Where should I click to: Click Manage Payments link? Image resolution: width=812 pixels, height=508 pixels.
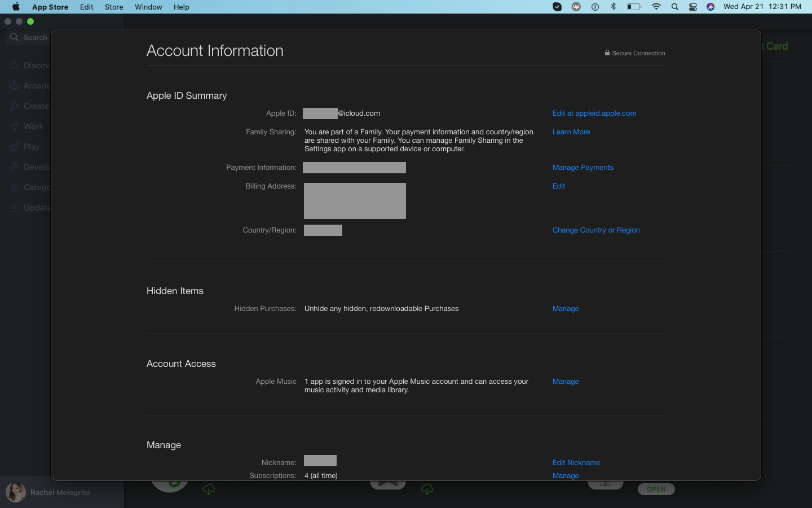583,168
